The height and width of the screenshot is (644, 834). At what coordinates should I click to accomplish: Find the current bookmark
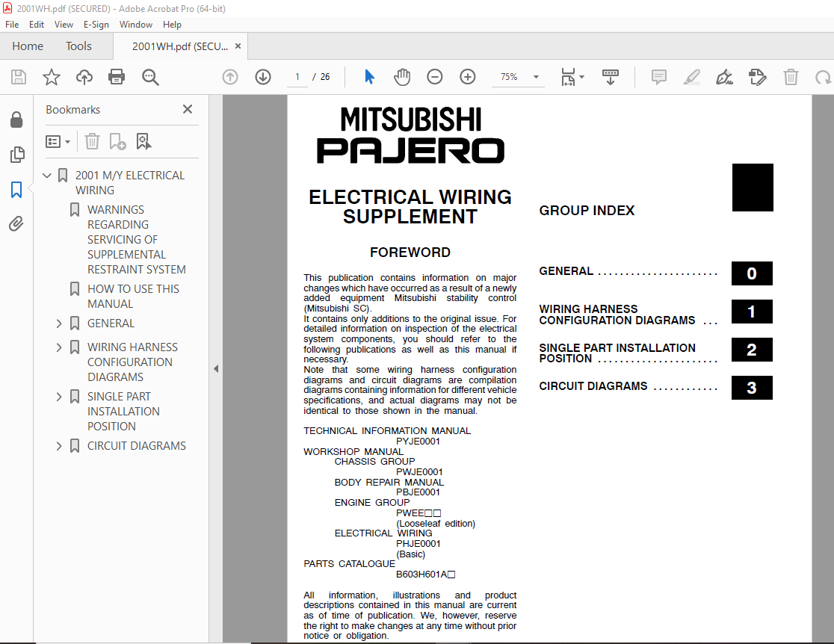click(143, 141)
